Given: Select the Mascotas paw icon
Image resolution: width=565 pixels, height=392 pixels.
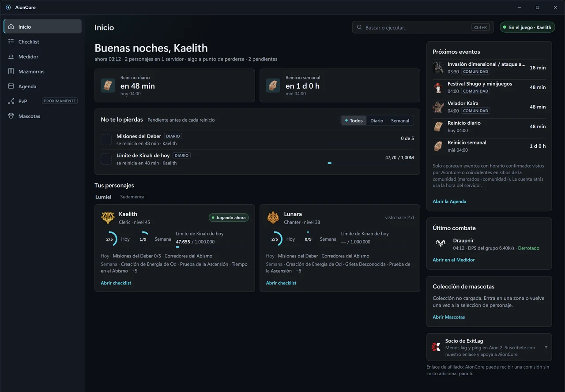Looking at the screenshot, I should pyautogui.click(x=11, y=116).
